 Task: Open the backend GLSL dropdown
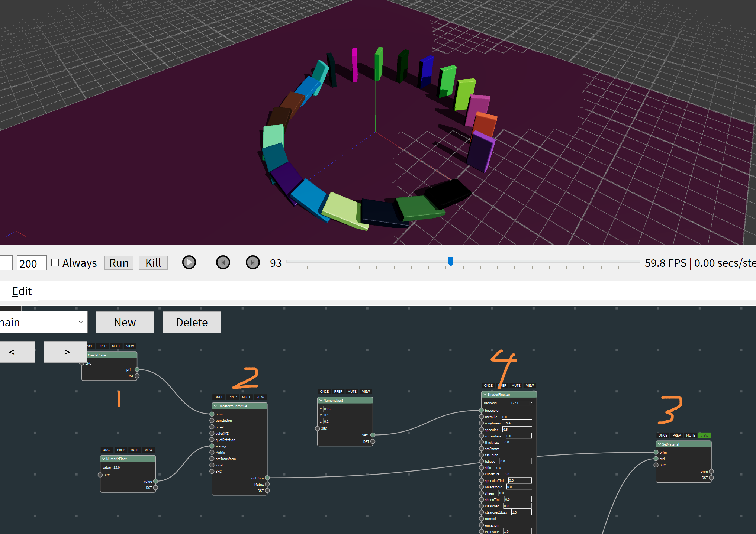click(x=522, y=403)
